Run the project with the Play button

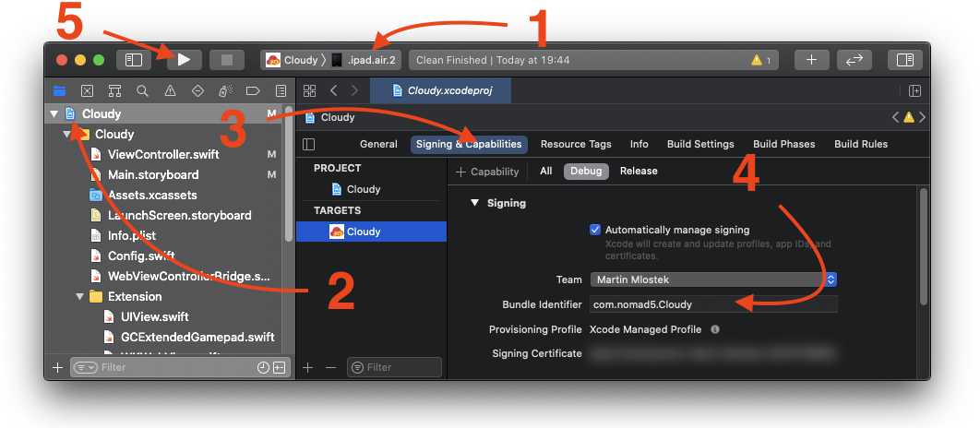coord(183,60)
